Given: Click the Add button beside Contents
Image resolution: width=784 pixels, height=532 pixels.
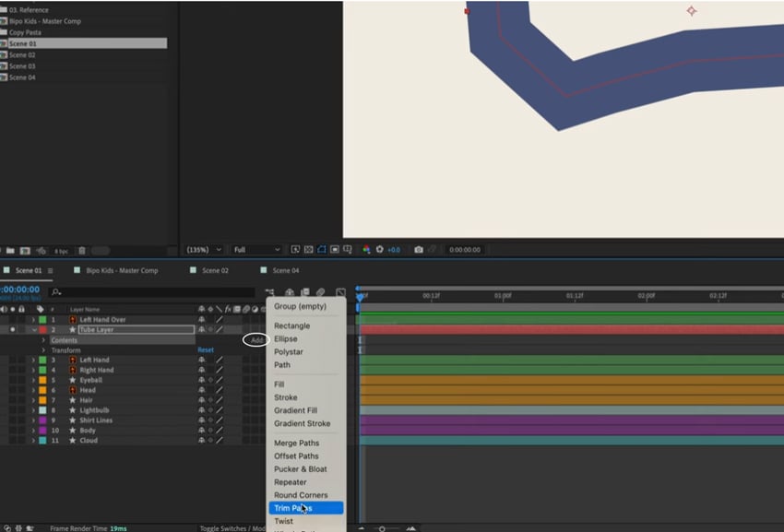Looking at the screenshot, I should coord(256,340).
